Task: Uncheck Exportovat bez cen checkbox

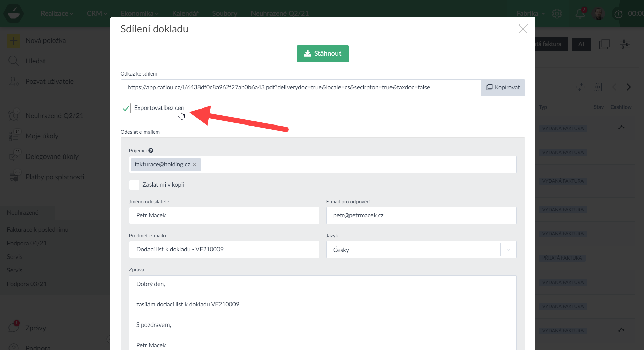Action: pos(126,108)
